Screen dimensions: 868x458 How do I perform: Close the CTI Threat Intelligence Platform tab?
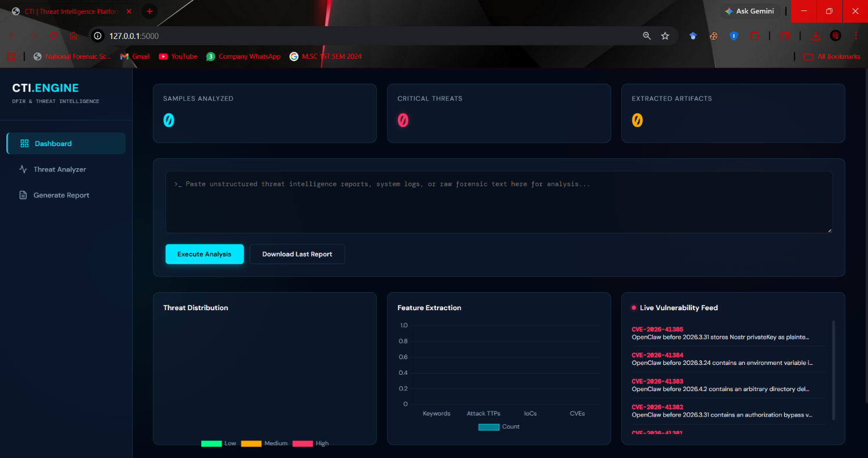pos(129,12)
